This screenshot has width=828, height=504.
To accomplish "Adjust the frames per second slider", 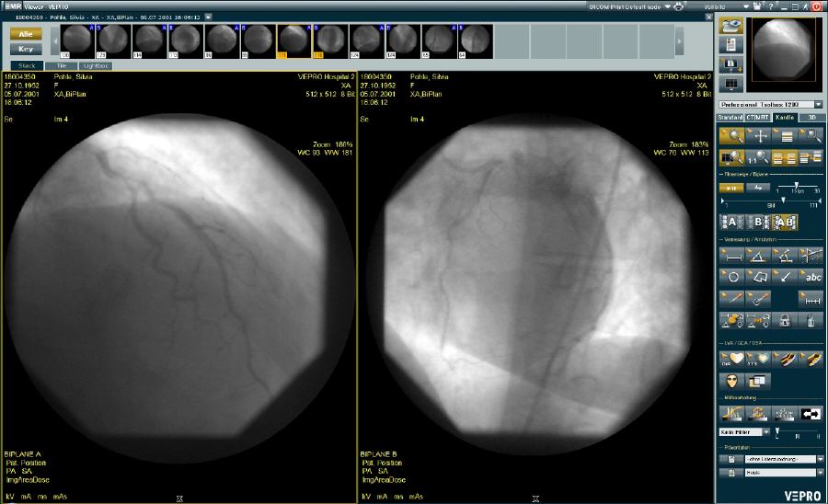I will 797,186.
